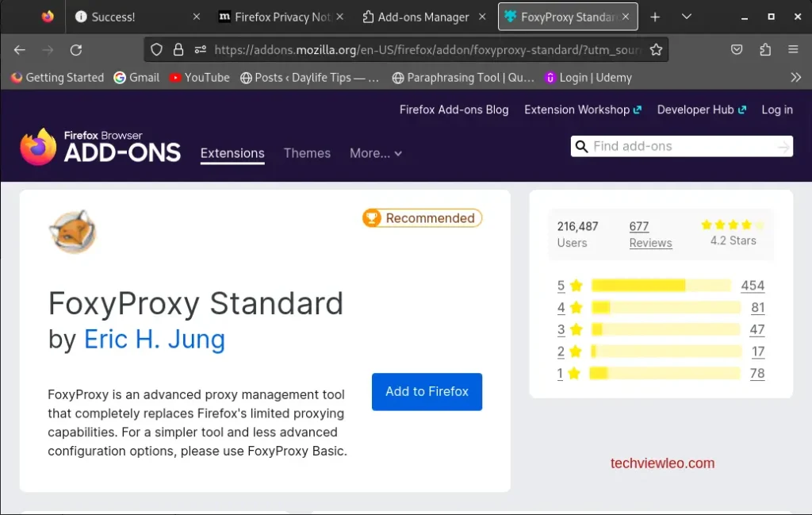Click the FoxyProxy fox logo image
Image resolution: width=812 pixels, height=515 pixels.
coord(72,232)
